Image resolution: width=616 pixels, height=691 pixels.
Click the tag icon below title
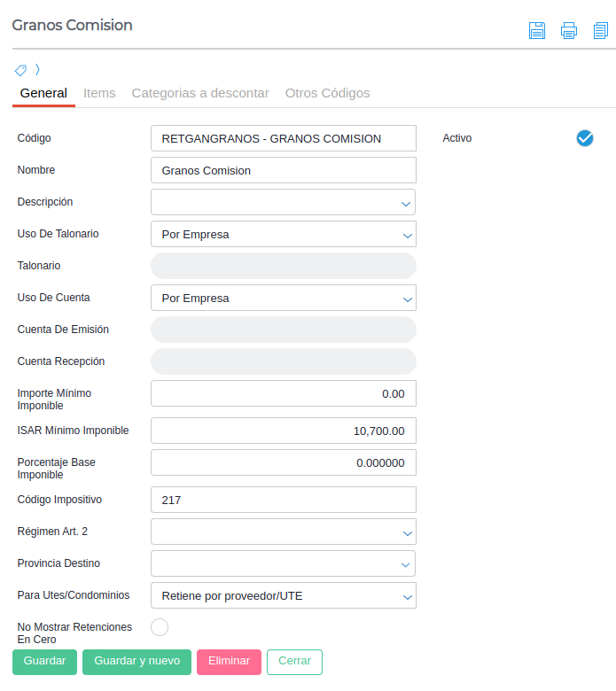click(20, 70)
